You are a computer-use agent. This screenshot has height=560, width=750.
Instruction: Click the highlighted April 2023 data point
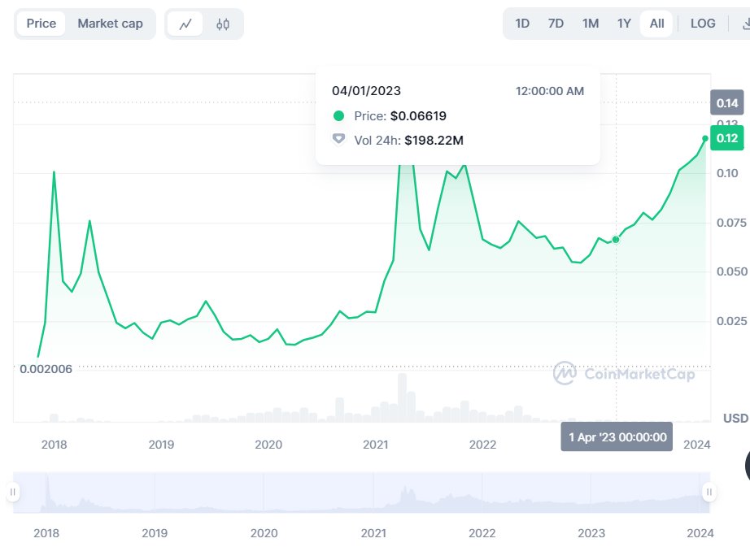[x=616, y=240]
